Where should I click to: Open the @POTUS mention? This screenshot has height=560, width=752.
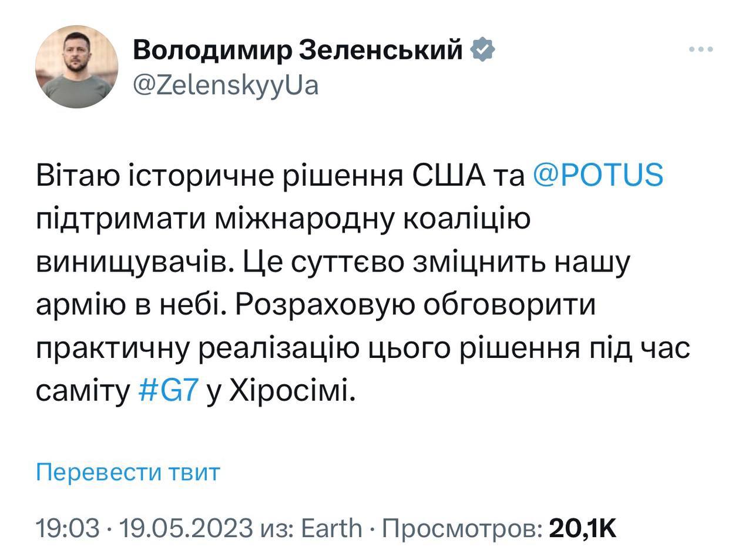pos(597,175)
